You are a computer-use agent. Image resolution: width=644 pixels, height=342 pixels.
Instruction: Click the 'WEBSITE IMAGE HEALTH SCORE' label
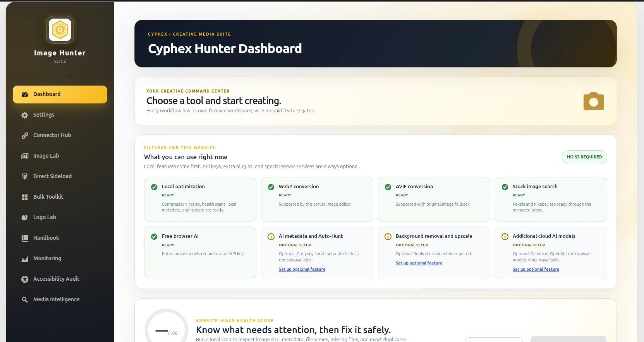(235, 321)
